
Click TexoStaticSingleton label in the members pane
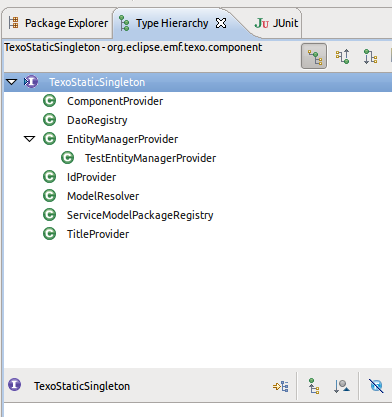(x=82, y=386)
